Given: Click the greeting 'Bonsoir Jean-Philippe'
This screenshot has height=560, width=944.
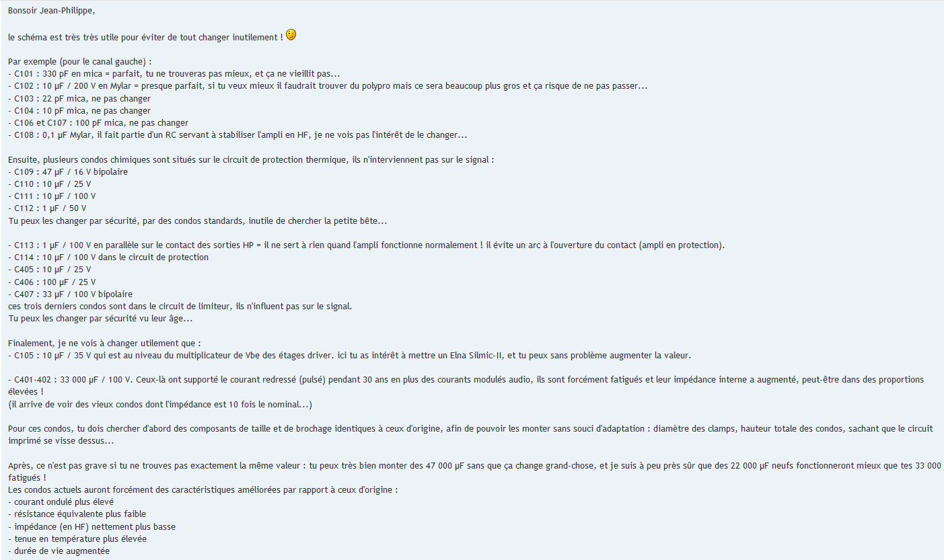Looking at the screenshot, I should pyautogui.click(x=46, y=12).
